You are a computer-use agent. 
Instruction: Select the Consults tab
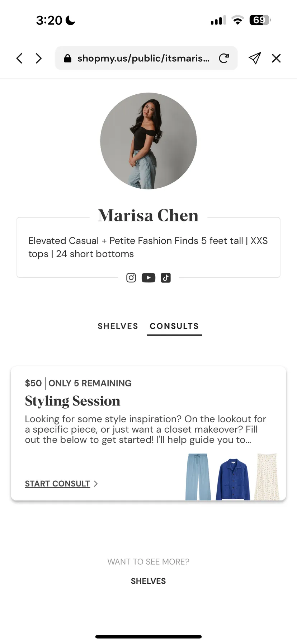coord(174,326)
